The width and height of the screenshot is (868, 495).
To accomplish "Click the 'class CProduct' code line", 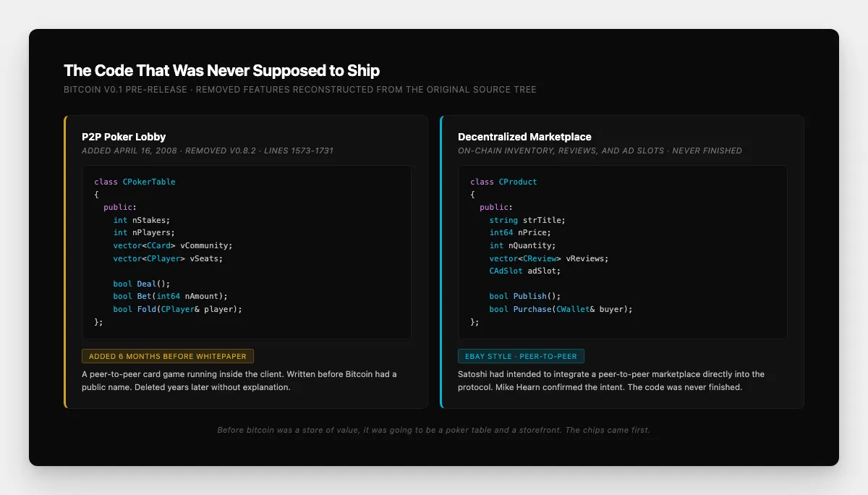I will [x=503, y=182].
